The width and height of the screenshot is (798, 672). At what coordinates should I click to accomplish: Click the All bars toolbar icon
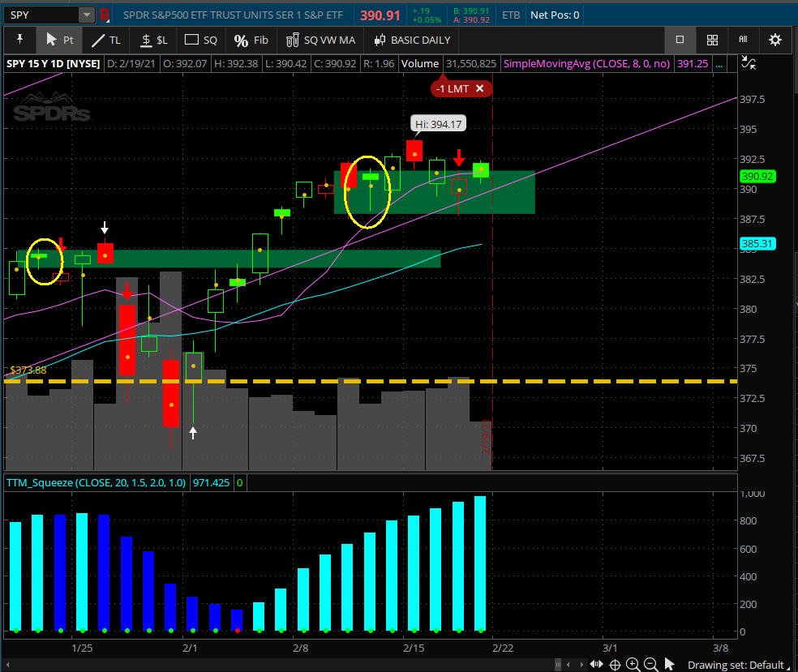[743, 39]
